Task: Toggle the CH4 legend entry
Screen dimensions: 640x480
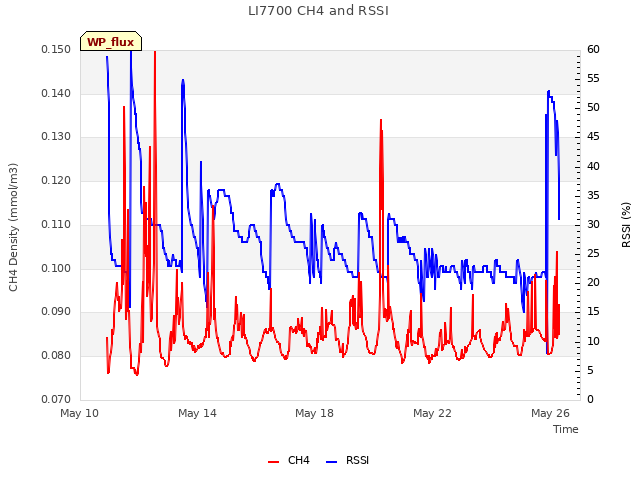Action: point(289,460)
